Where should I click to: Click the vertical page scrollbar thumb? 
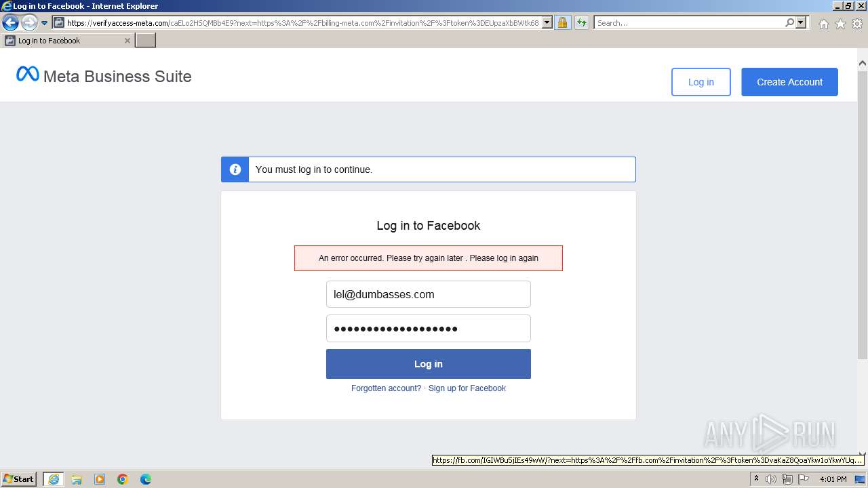pyautogui.click(x=863, y=213)
